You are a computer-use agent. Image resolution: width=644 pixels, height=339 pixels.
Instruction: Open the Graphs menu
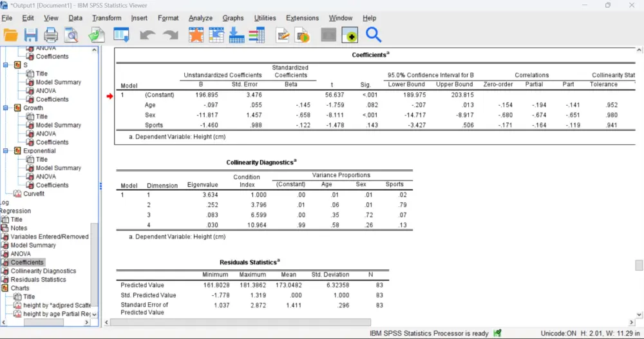point(233,18)
